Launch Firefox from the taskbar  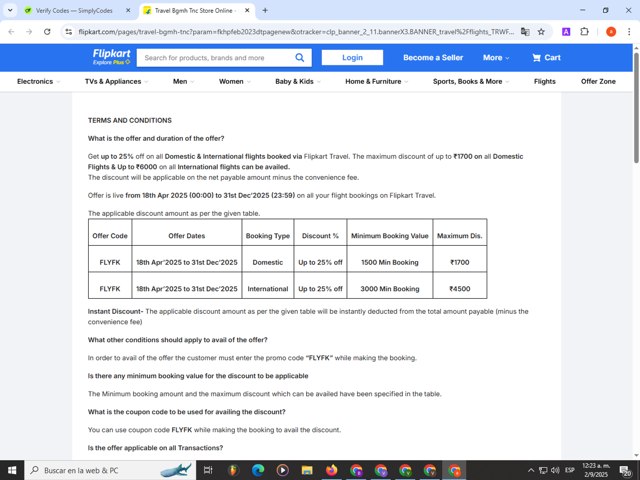tap(331, 470)
